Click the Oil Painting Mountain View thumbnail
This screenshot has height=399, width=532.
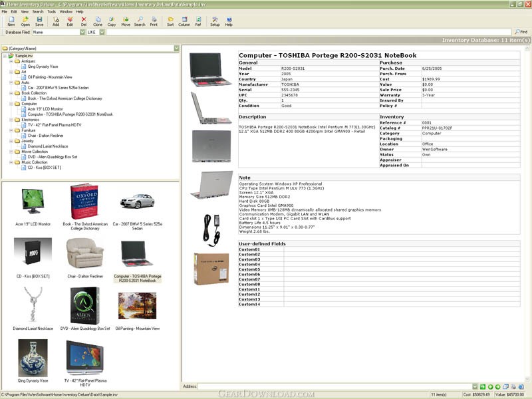(138, 306)
